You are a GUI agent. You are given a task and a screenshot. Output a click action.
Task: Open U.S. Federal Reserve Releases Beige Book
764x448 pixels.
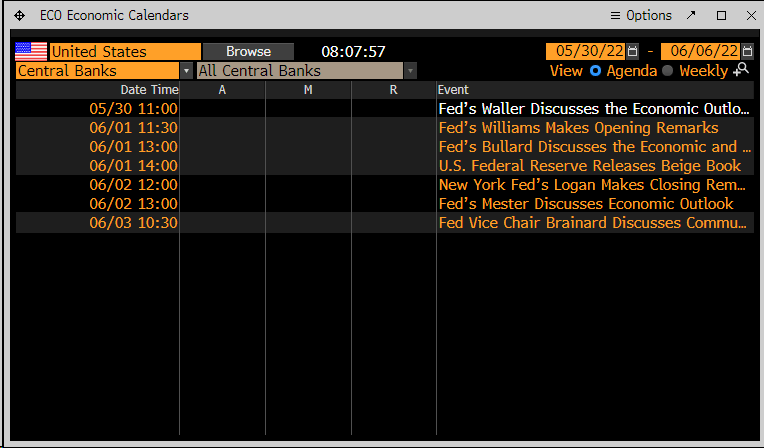click(x=590, y=165)
